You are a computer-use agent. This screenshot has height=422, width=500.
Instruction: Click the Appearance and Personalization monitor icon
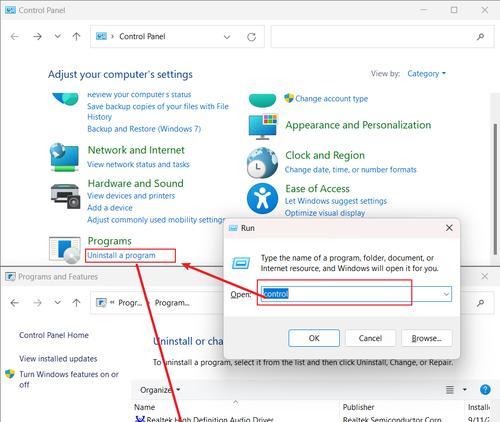pos(263,127)
